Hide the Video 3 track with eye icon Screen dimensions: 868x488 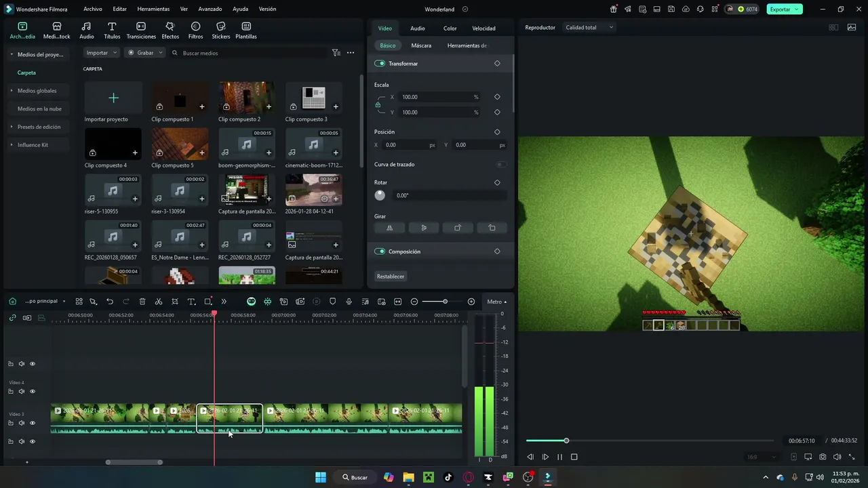click(32, 423)
